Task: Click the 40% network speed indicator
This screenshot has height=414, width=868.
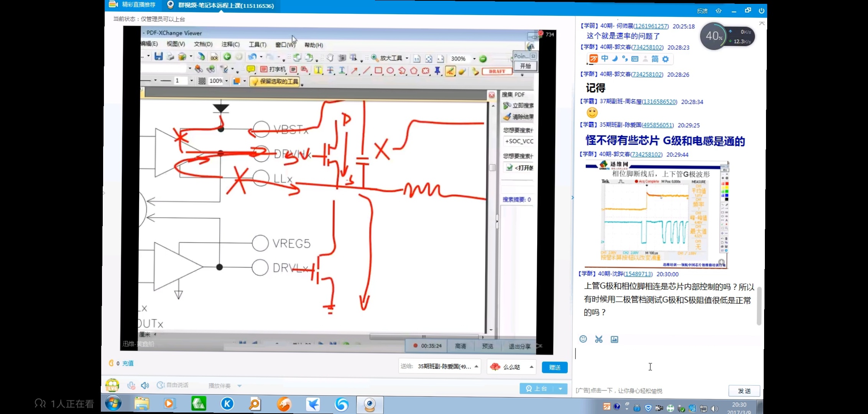Action: click(714, 36)
